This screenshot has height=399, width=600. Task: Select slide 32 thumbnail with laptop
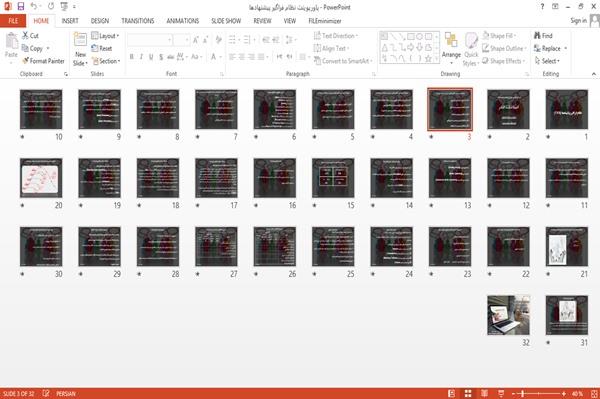tap(508, 315)
